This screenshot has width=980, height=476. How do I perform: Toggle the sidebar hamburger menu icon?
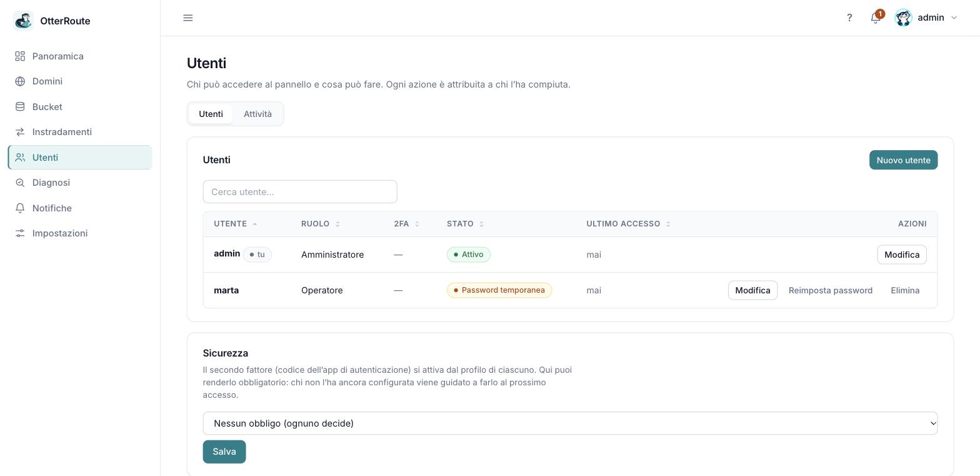coord(188,18)
